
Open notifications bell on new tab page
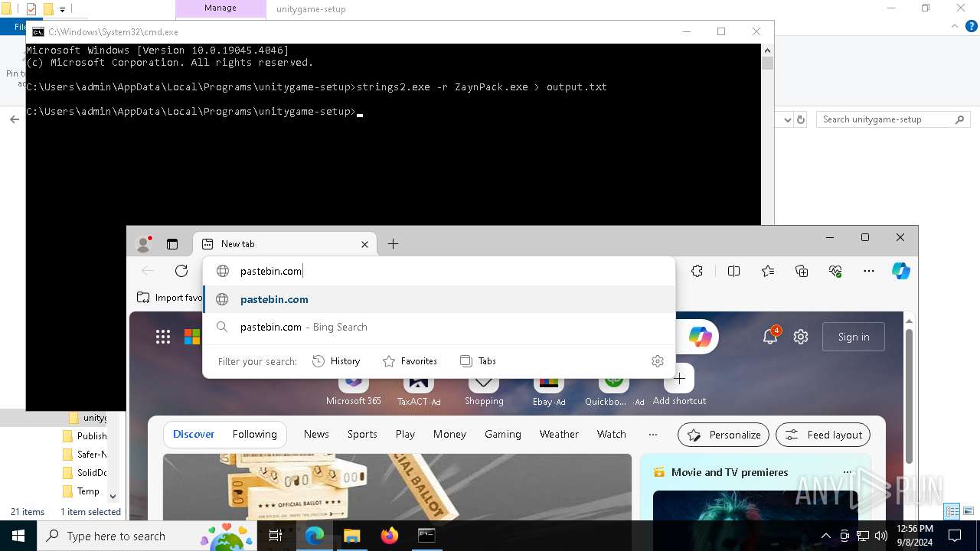pos(770,337)
